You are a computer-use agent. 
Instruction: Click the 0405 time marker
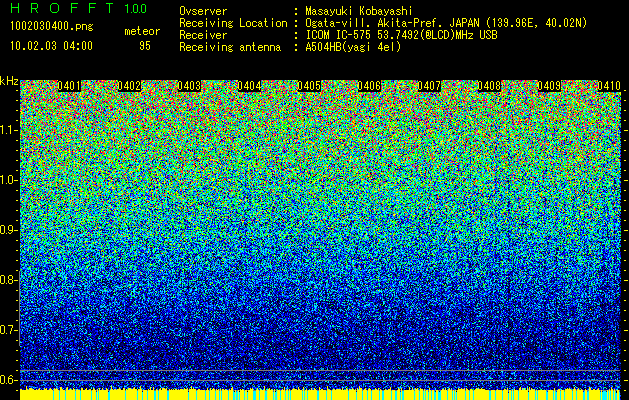point(309,86)
